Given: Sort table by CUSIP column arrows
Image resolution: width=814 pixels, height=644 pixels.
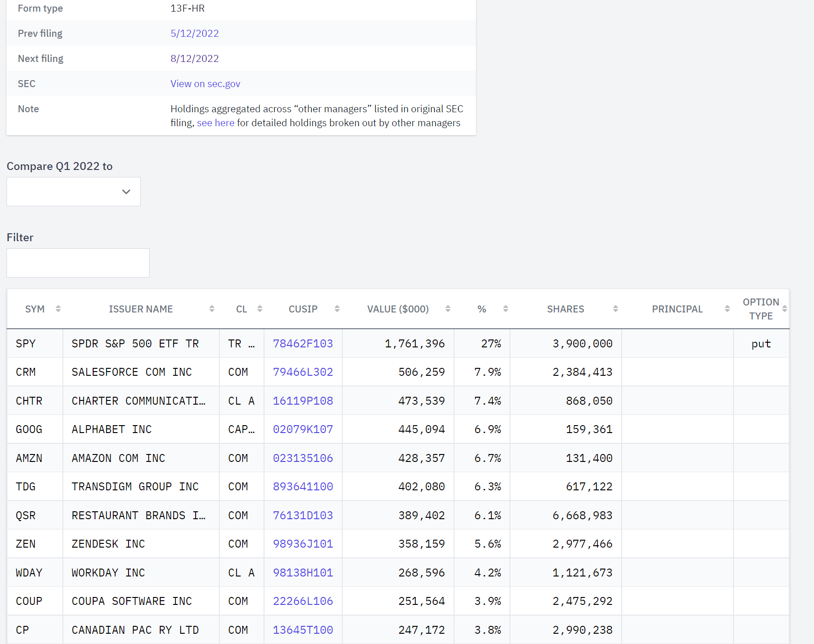Looking at the screenshot, I should (x=337, y=309).
